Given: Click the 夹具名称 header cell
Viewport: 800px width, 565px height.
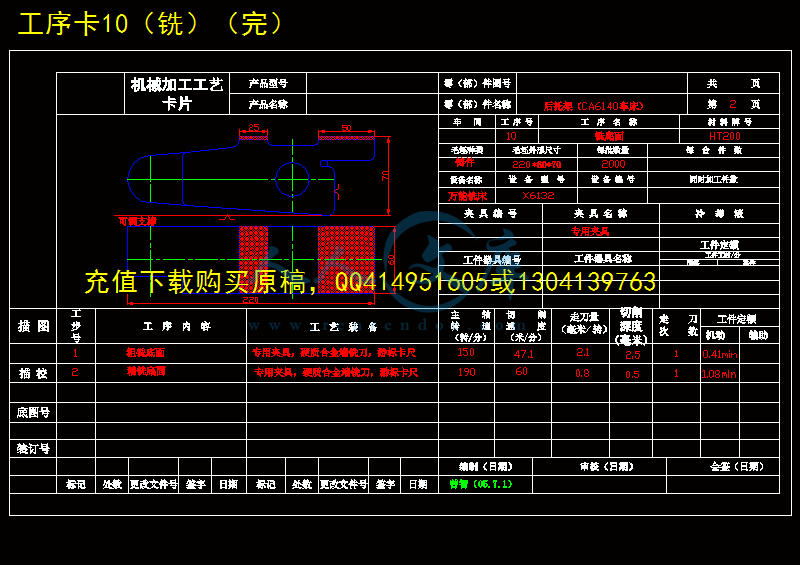Looking at the screenshot, I should click(601, 213).
